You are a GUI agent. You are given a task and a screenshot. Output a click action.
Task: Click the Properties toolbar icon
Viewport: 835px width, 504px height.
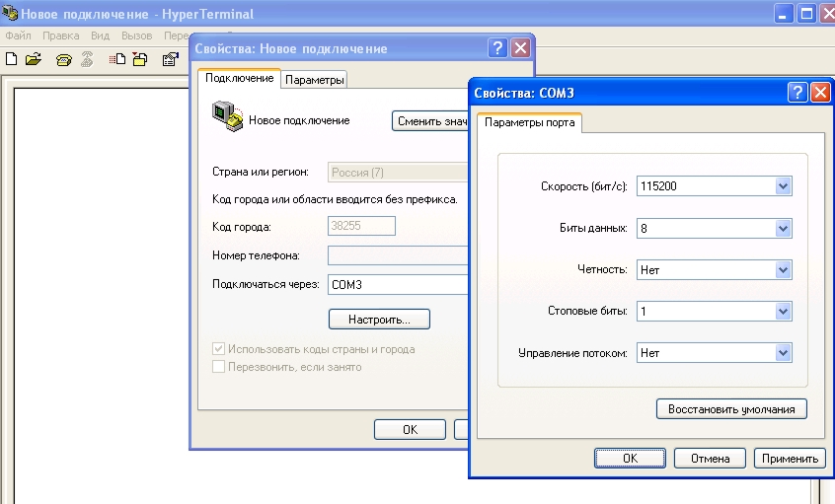point(171,59)
